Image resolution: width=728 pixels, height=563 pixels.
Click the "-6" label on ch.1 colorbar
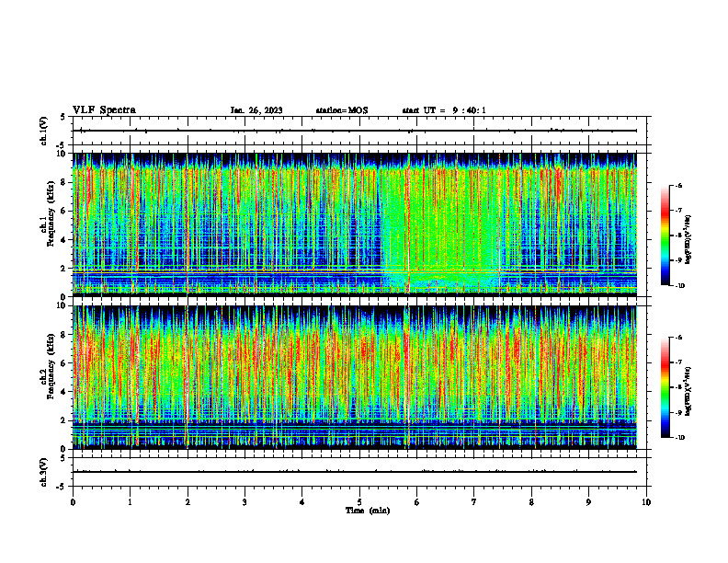coord(678,186)
